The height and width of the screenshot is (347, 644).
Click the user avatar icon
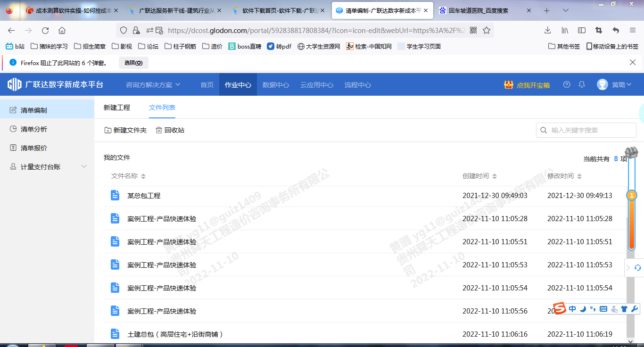tap(602, 84)
